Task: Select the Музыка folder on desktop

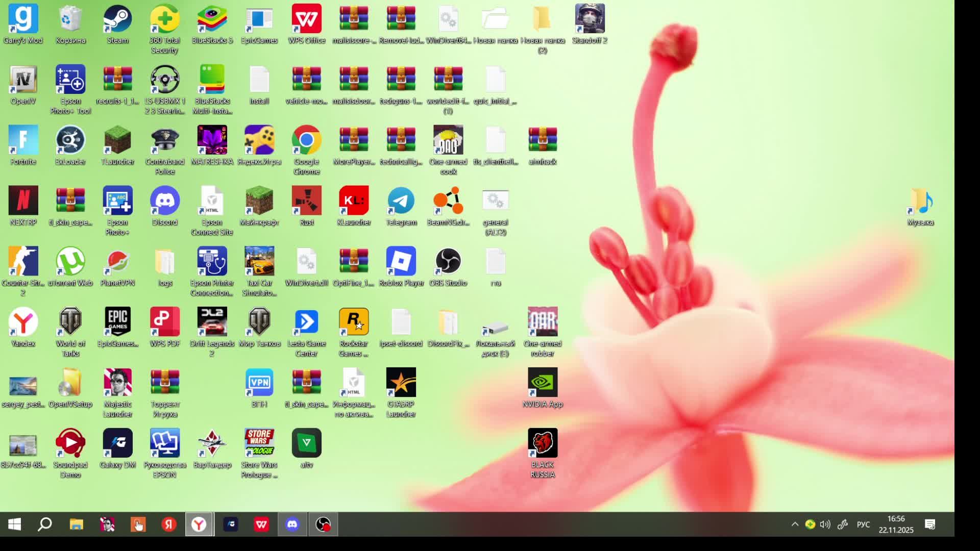Action: [x=920, y=201]
